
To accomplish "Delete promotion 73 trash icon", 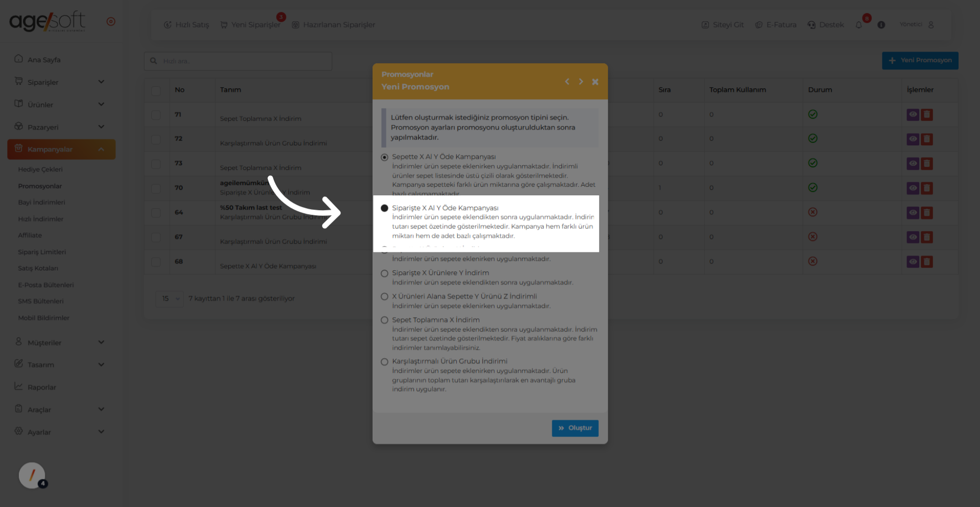I will pos(927,164).
